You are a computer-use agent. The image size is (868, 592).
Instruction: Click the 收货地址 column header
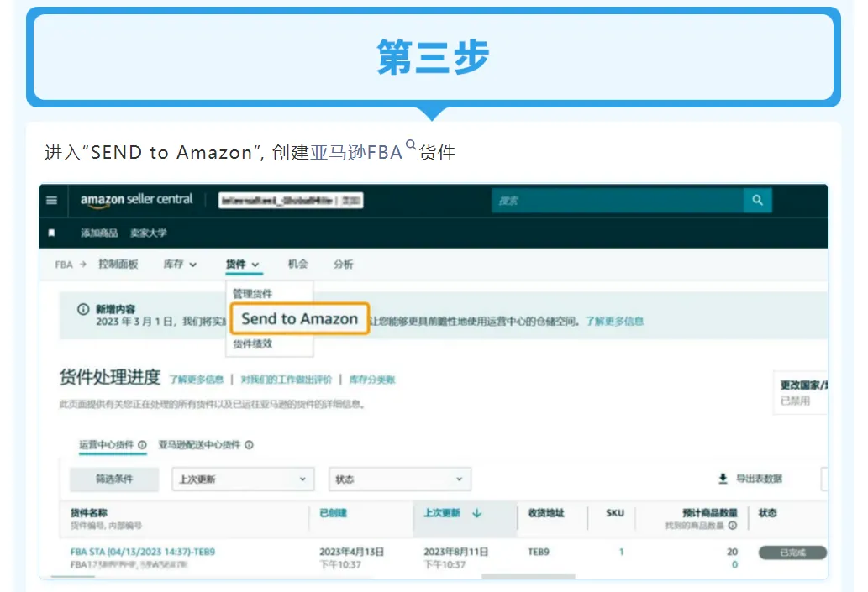pyautogui.click(x=546, y=513)
